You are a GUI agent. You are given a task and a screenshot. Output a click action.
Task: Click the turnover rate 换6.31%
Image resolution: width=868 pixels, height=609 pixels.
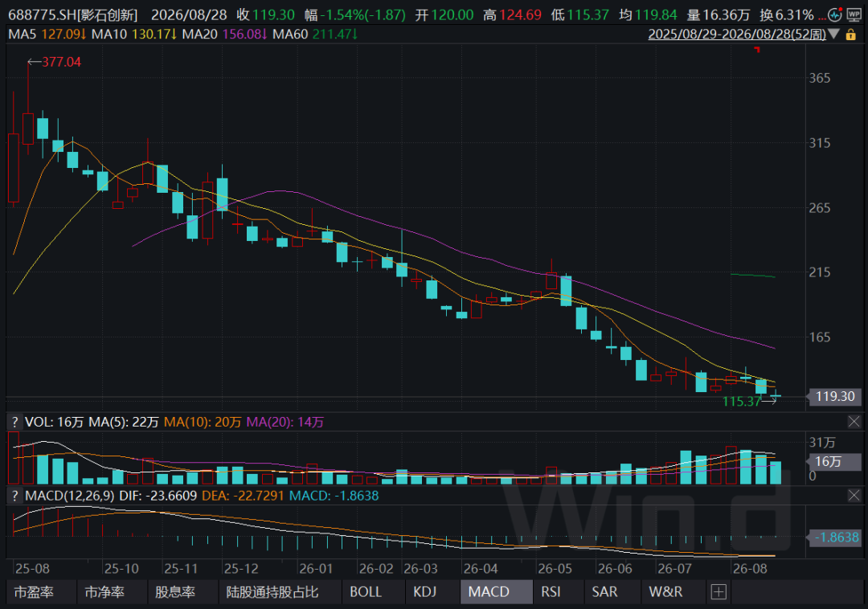[x=787, y=15]
